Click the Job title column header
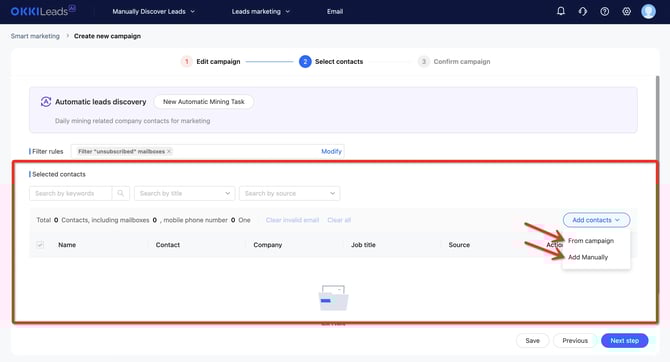 point(363,244)
